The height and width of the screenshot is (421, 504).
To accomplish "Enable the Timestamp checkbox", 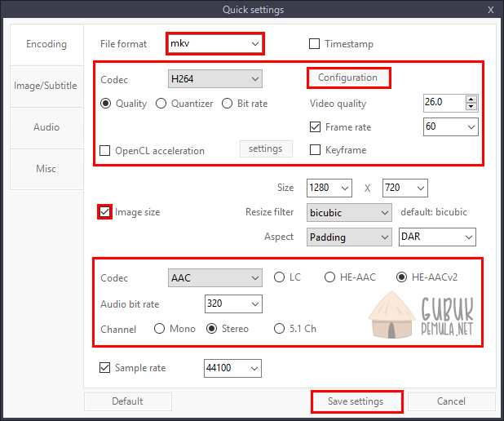I will [314, 44].
